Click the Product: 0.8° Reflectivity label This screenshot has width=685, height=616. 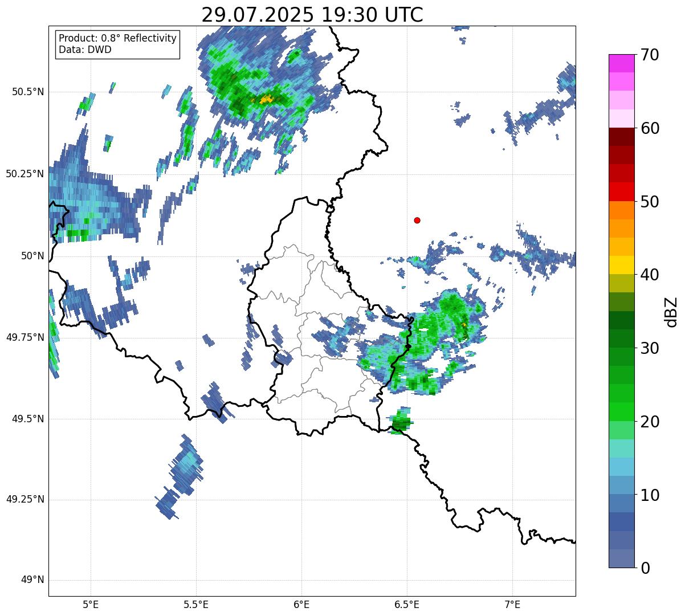[117, 38]
